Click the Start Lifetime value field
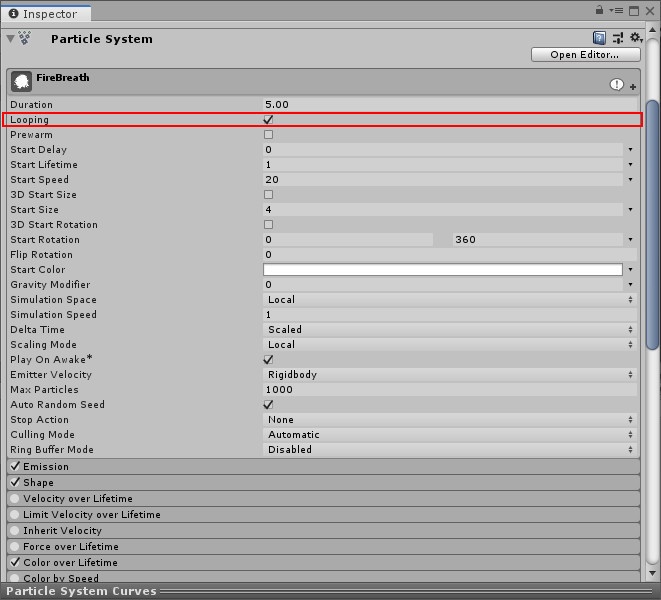The width and height of the screenshot is (661, 600). [x=443, y=164]
